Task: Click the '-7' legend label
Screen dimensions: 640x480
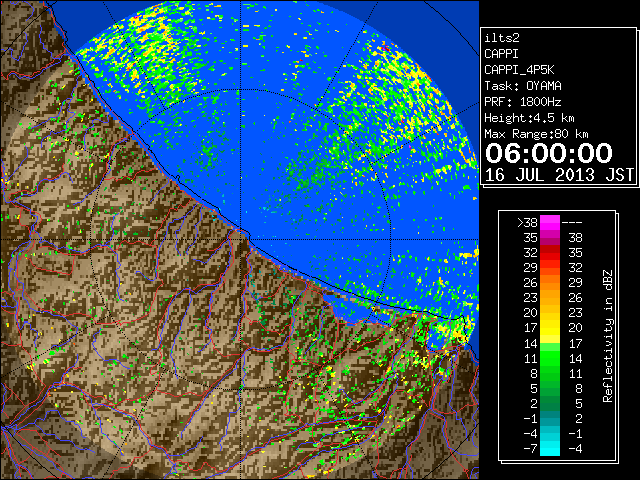Action: coord(530,449)
